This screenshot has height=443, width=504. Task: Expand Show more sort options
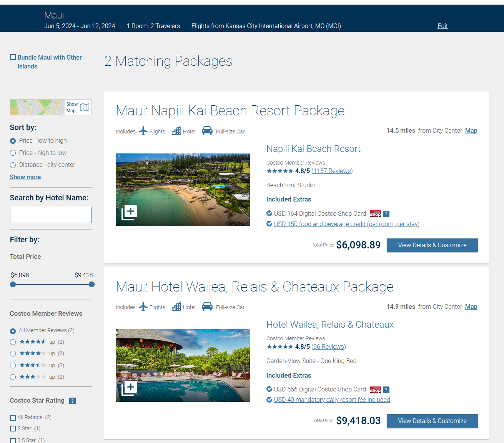click(25, 177)
